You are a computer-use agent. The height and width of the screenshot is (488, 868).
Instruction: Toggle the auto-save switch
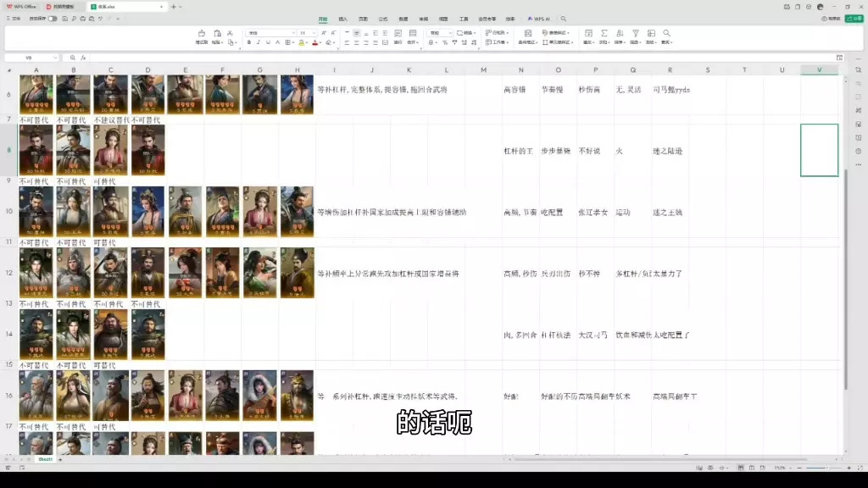(53, 19)
